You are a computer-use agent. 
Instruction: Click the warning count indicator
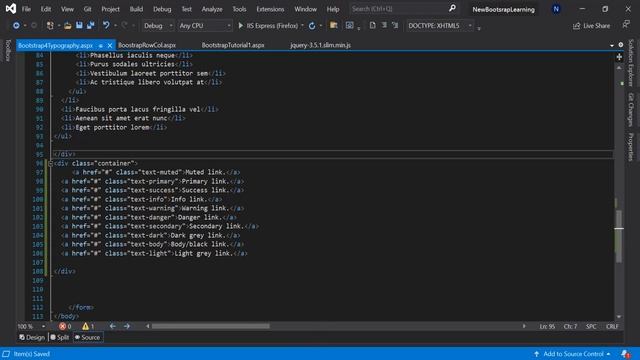pos(88,326)
